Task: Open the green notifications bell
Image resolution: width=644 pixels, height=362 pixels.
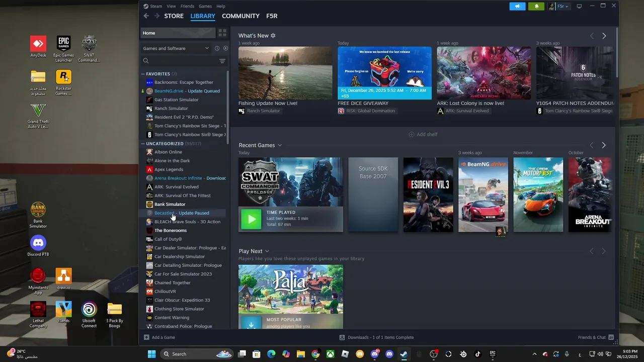Action: click(536, 6)
